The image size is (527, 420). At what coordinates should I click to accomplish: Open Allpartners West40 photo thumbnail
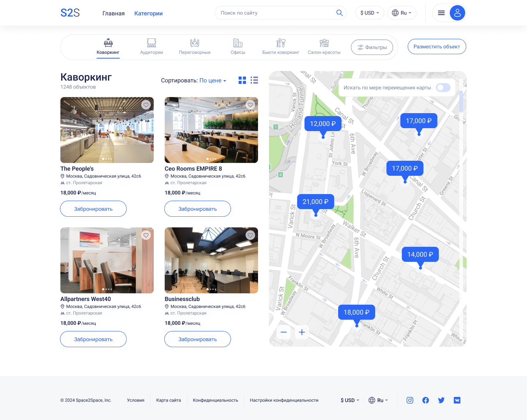coord(107,260)
